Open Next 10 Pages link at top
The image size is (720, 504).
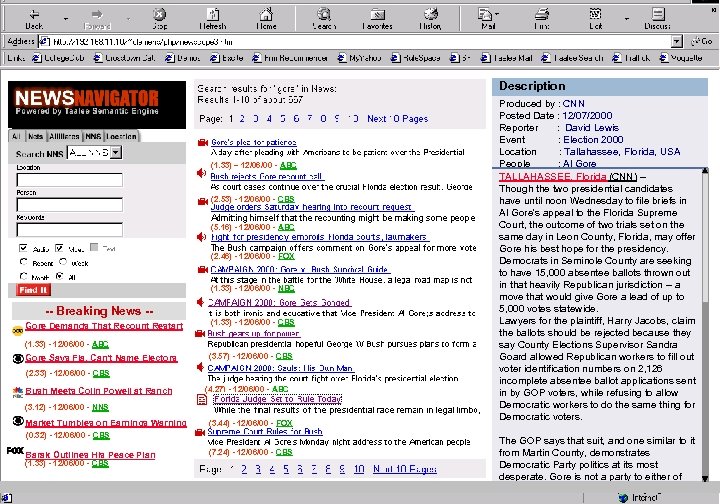pyautogui.click(x=398, y=119)
